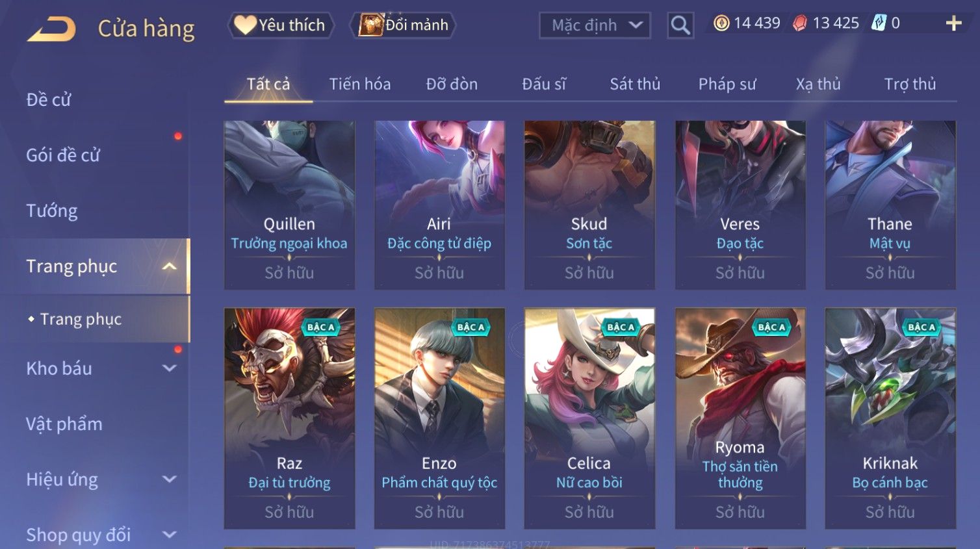Viewport: 980px width, 549px height.
Task: Go to Gói đề cử section
Action: click(x=63, y=155)
